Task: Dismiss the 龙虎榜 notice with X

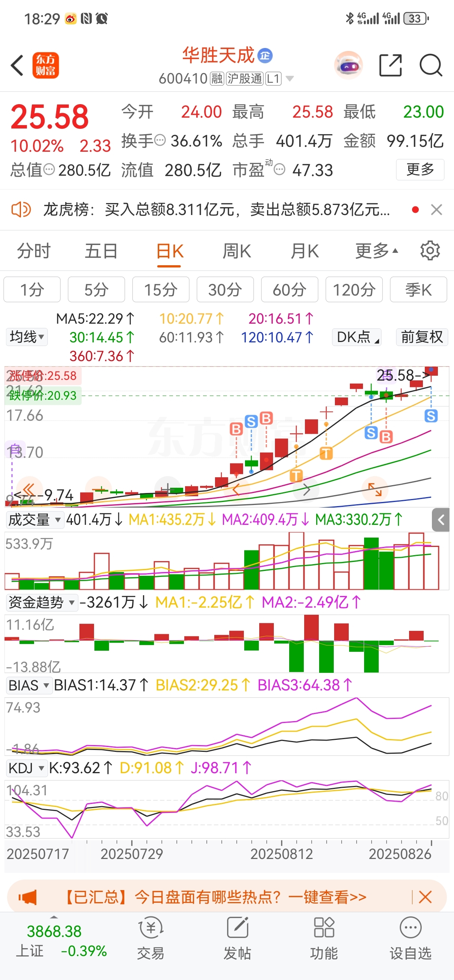Action: [x=436, y=210]
